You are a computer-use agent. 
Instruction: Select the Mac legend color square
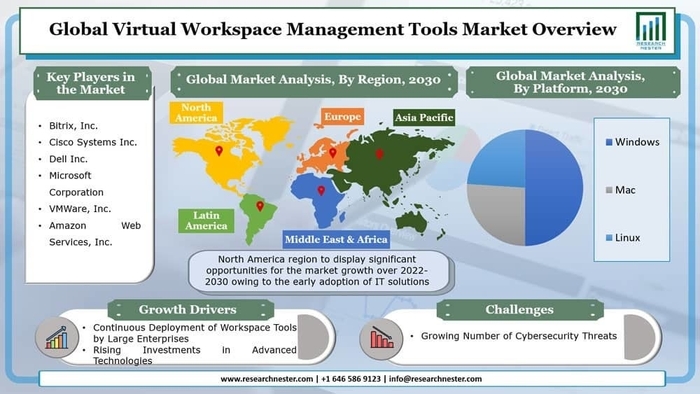point(608,190)
